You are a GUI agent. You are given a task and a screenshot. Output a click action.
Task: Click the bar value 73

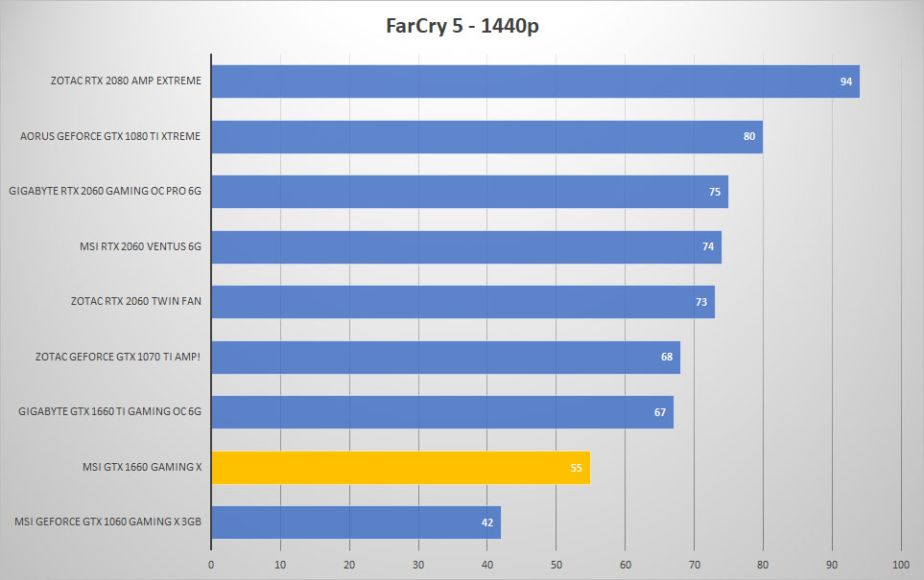point(701,302)
